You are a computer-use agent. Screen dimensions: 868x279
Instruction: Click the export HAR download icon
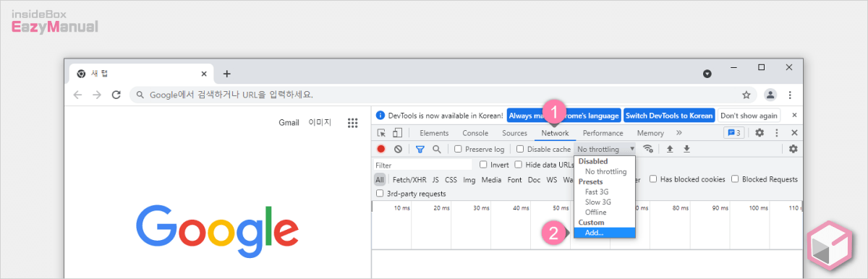point(686,149)
